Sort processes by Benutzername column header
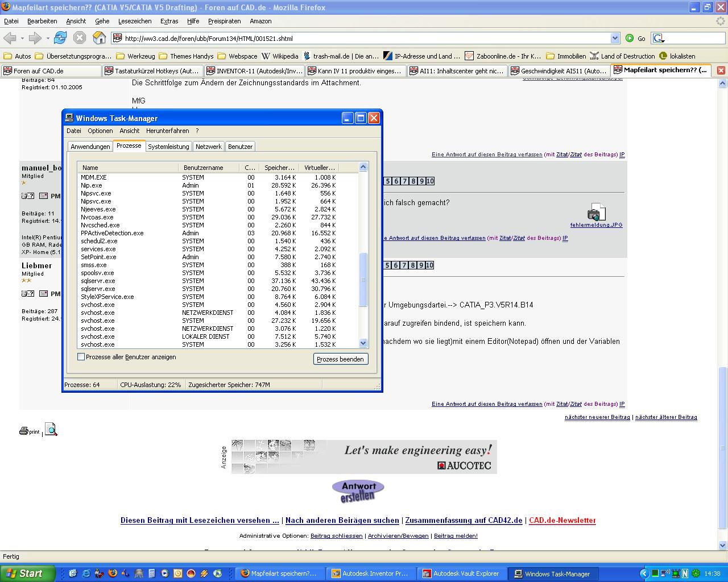Screen dimensions: 728x582 click(209, 168)
